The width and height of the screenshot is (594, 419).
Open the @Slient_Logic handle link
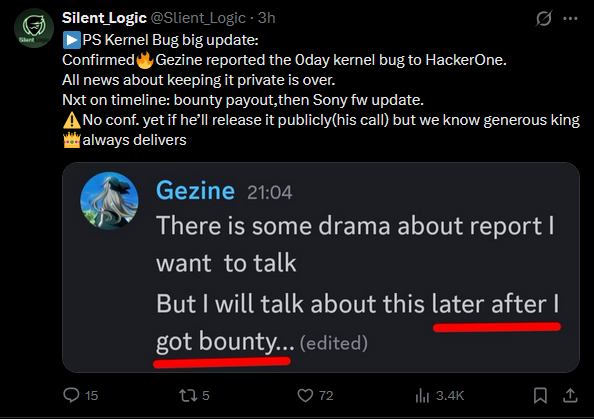[x=198, y=18]
